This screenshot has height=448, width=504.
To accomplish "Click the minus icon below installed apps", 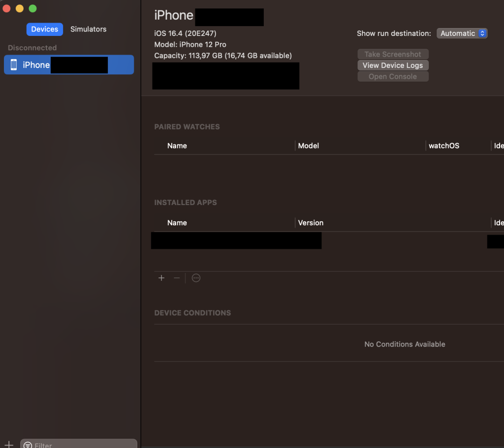I will click(177, 278).
